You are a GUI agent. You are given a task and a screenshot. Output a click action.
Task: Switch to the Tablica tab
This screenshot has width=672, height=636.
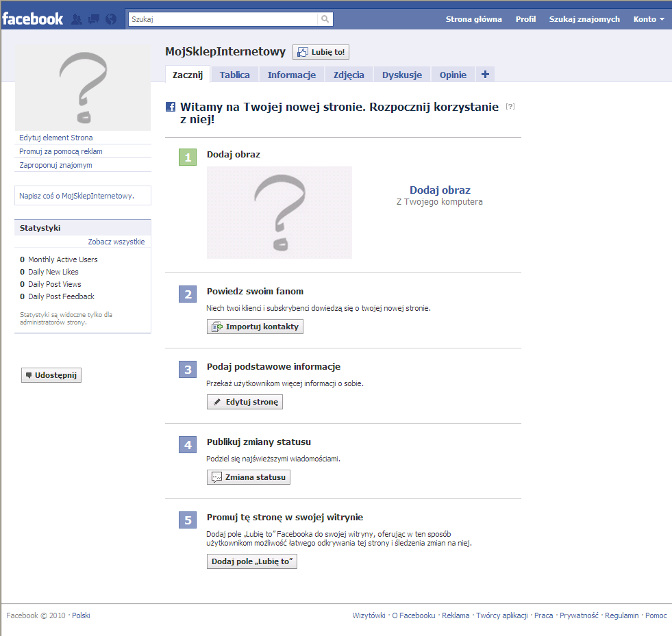[235, 75]
